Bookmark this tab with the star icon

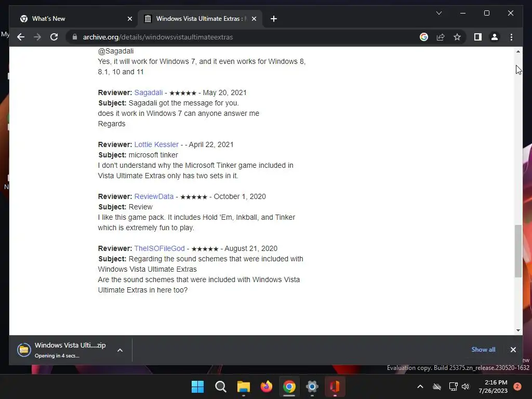pyautogui.click(x=457, y=37)
